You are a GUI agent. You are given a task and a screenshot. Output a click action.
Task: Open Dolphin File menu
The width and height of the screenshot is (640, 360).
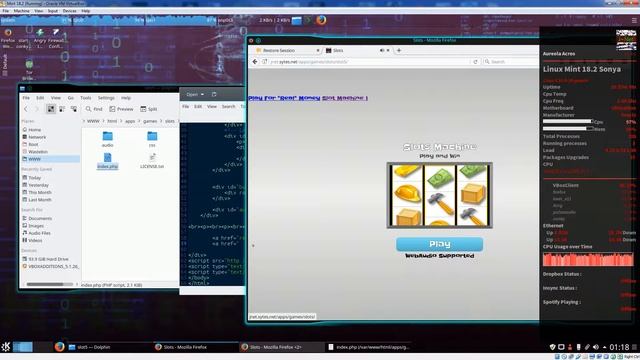click(26, 98)
